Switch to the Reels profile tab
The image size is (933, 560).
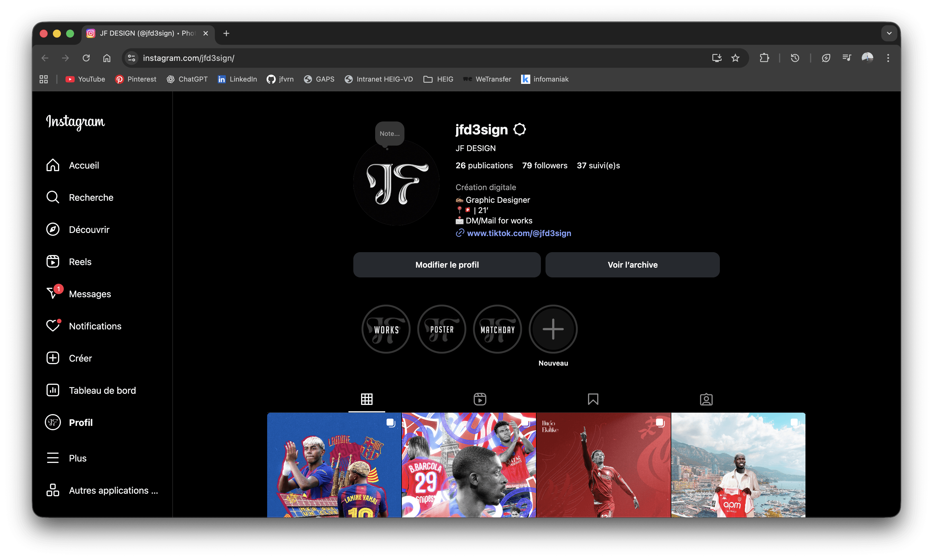pos(480,399)
